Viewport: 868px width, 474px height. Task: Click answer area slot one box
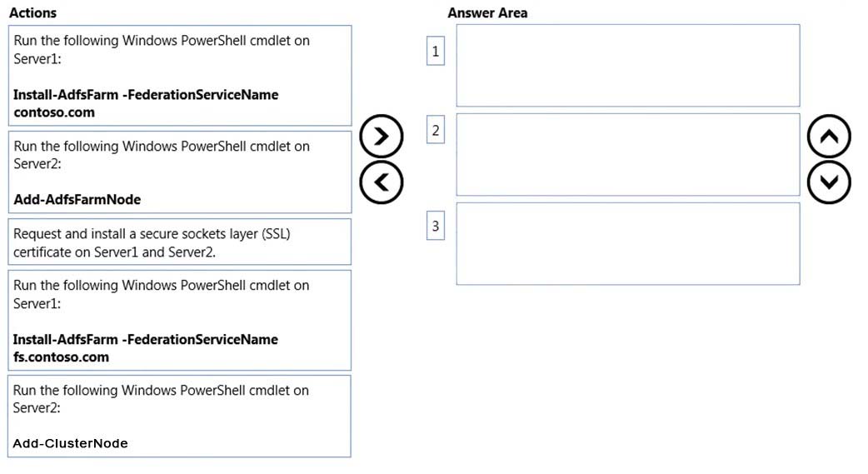coord(628,65)
